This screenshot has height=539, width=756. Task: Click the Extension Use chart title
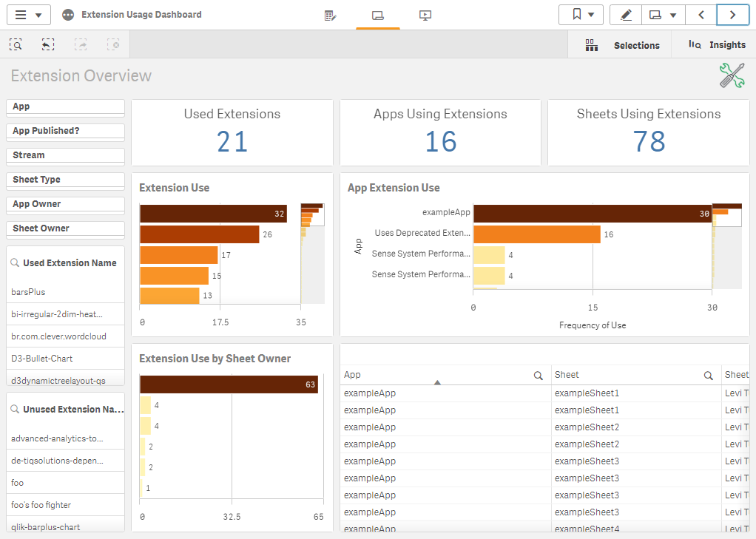coord(174,188)
